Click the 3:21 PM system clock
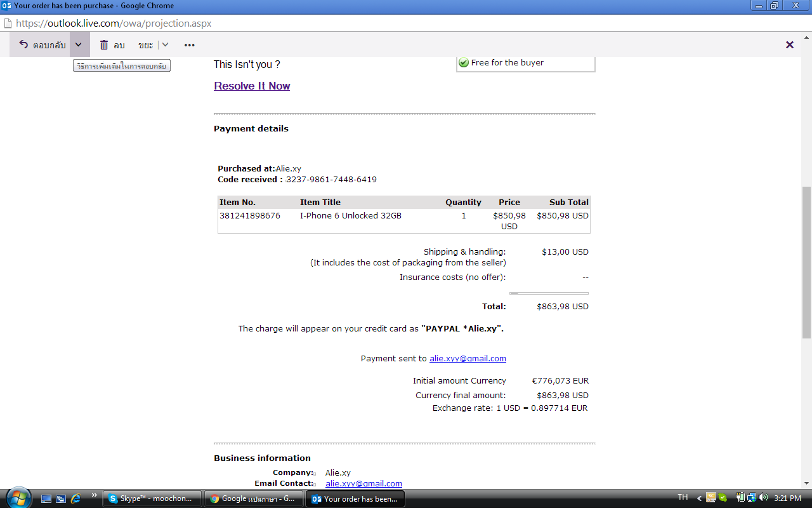 788,498
